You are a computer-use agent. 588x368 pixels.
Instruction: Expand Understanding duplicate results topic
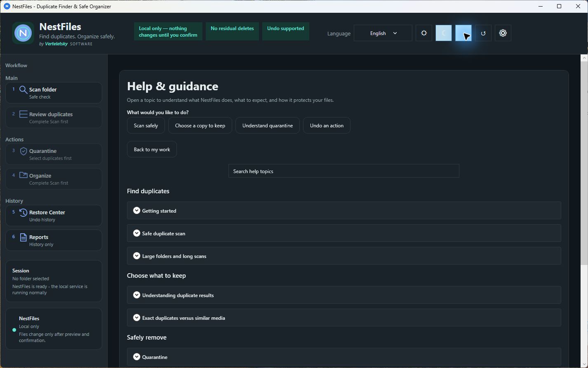pos(344,295)
